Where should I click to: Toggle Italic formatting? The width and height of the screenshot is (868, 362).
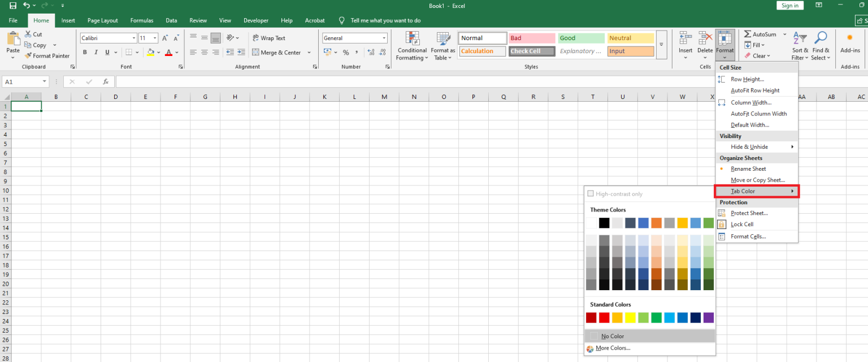[x=96, y=53]
